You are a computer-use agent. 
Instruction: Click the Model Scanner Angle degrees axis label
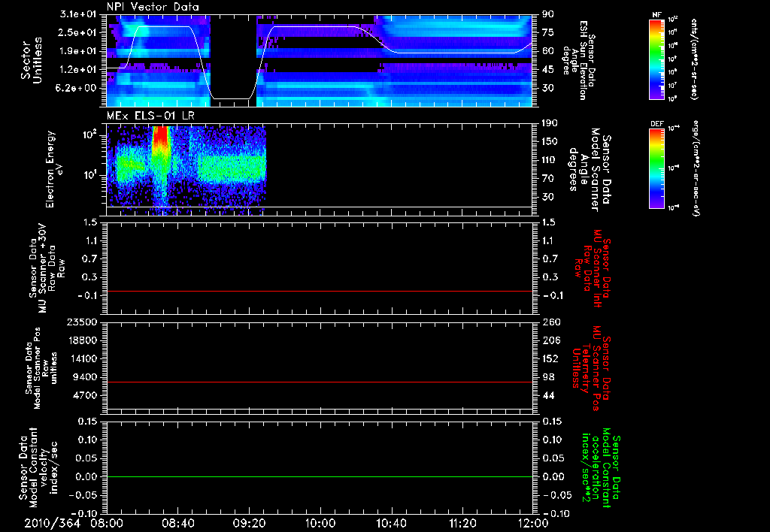point(591,169)
